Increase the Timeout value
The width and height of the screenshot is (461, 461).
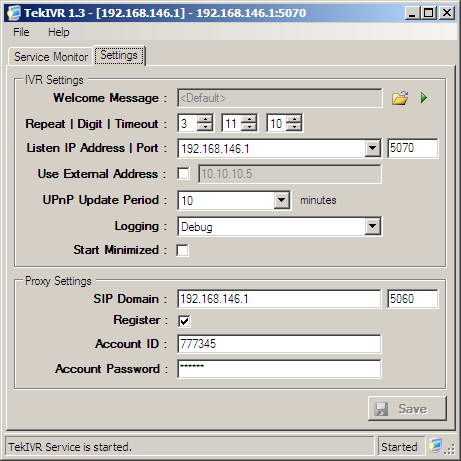(294, 119)
